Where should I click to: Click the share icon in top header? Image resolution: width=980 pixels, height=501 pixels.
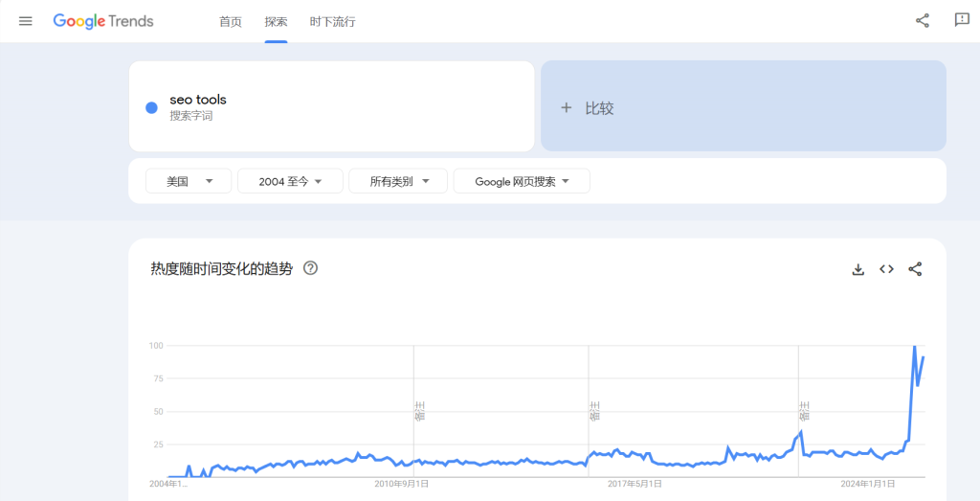pyautogui.click(x=923, y=21)
